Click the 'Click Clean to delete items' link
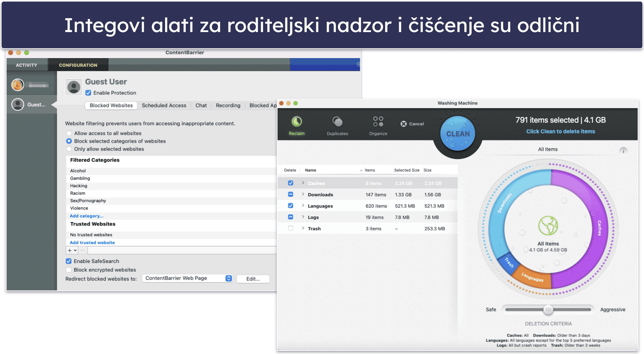The image size is (644, 354). [x=561, y=131]
